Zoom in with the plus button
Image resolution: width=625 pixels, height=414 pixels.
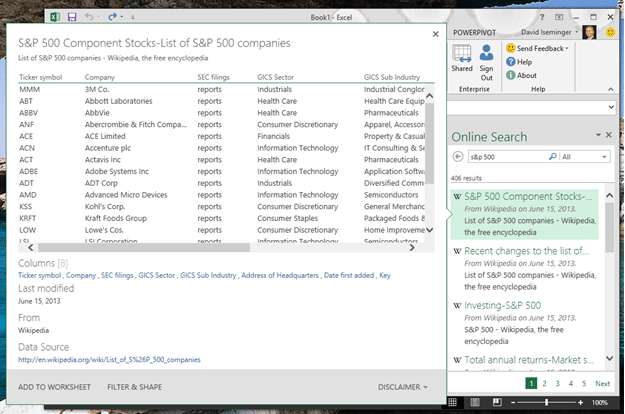[x=580, y=402]
